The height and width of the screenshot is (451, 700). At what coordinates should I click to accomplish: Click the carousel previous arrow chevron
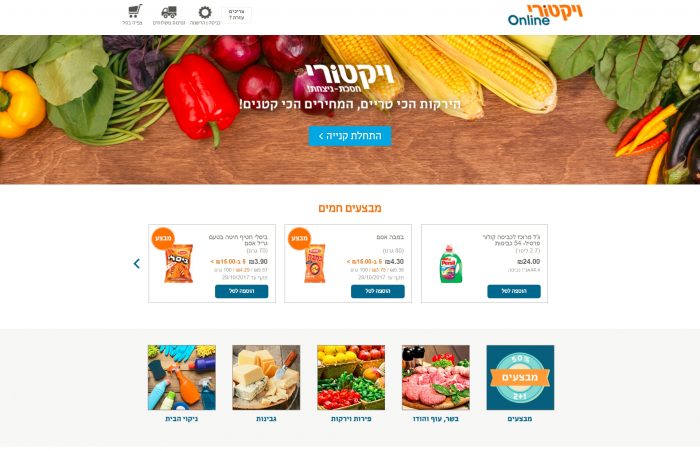pyautogui.click(x=137, y=263)
